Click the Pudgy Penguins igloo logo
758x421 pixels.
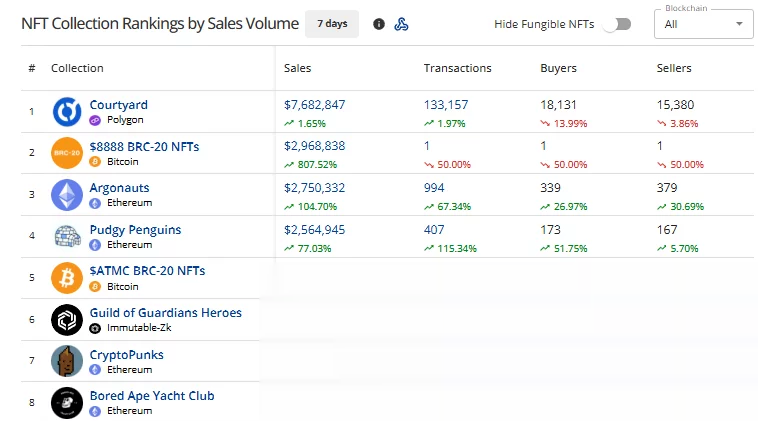click(x=67, y=236)
